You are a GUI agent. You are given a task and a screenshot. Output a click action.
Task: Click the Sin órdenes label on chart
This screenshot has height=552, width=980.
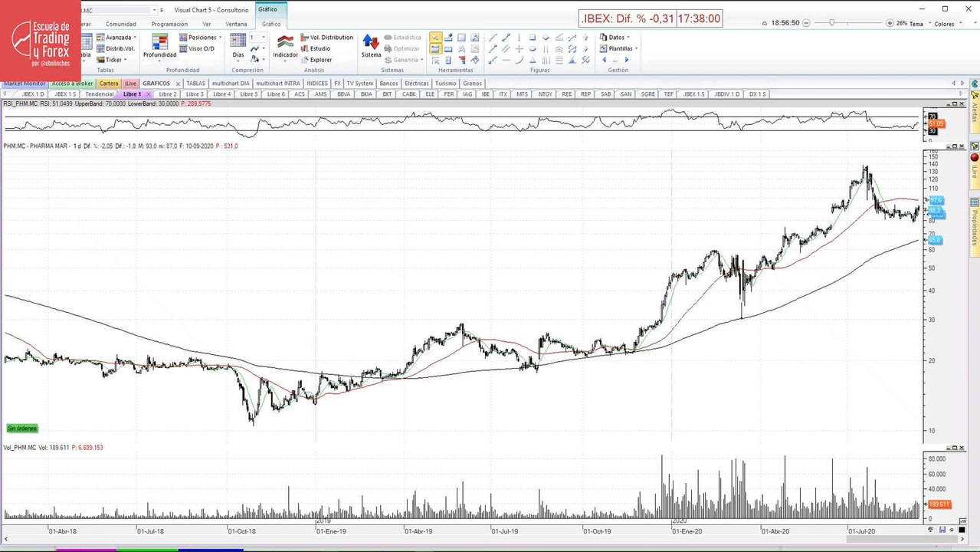pyautogui.click(x=22, y=428)
